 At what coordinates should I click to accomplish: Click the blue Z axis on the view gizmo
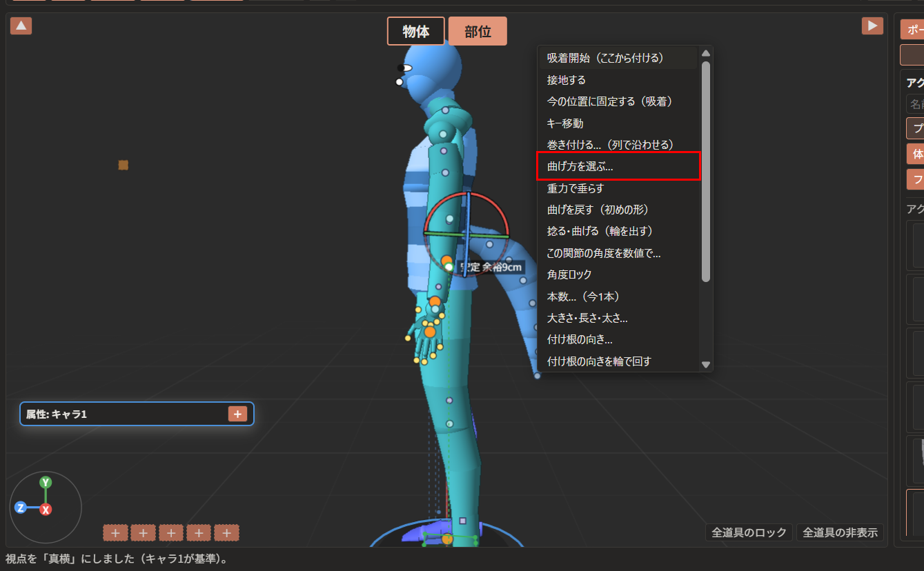21,508
